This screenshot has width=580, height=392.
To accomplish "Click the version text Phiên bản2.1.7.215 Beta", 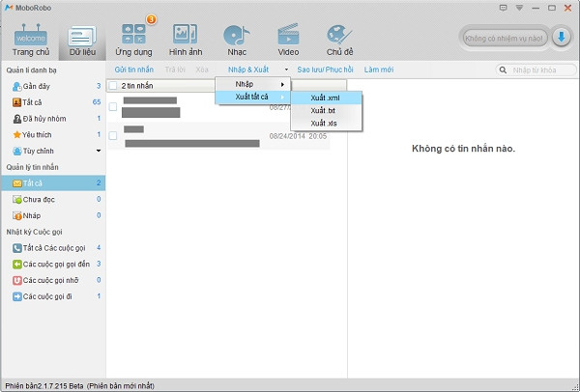I will 44,386.
